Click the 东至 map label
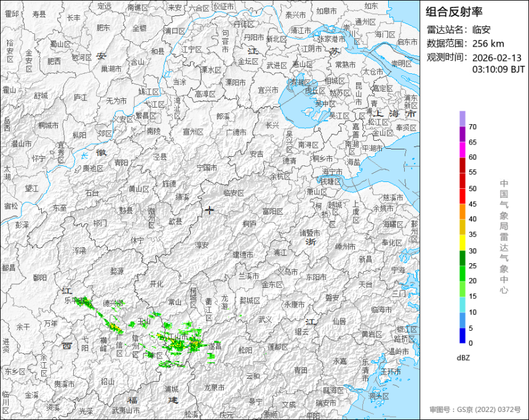The width and height of the screenshot is (529, 420). pyautogui.click(x=60, y=208)
